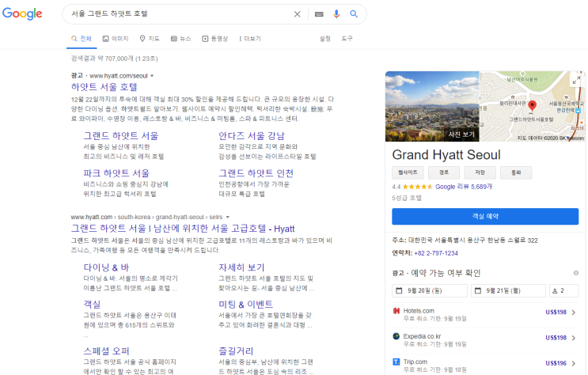This screenshot has height=375, width=588.
Task: Select the 전체 (All) tab
Action: click(x=82, y=39)
